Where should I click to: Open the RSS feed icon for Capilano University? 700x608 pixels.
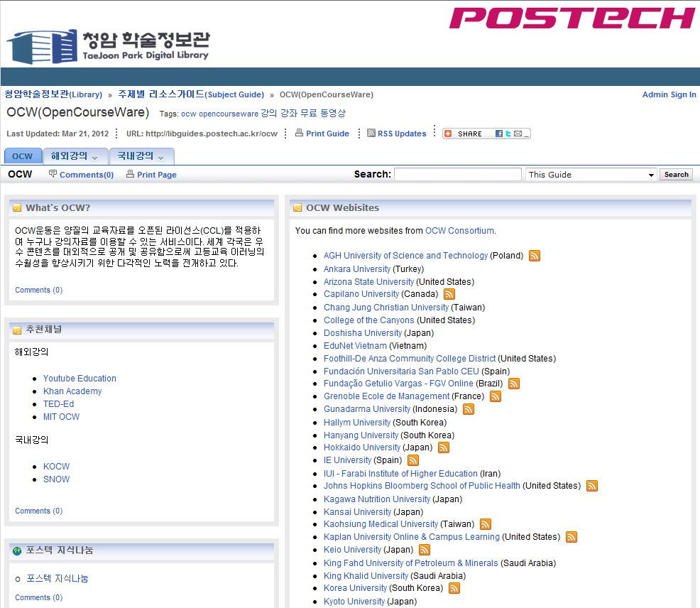point(449,294)
